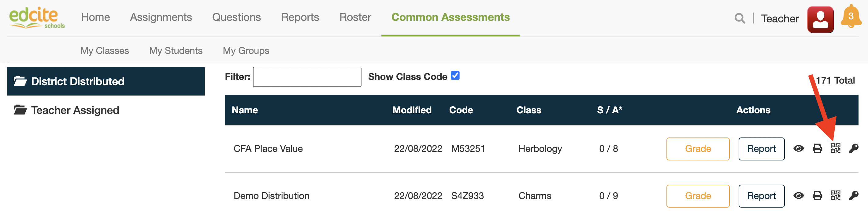Switch to the Reports tab
Image resolution: width=868 pixels, height=218 pixels.
300,17
